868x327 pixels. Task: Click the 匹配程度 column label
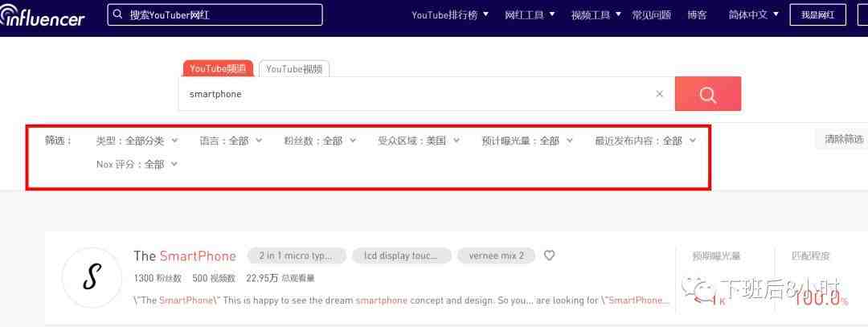[x=810, y=256]
